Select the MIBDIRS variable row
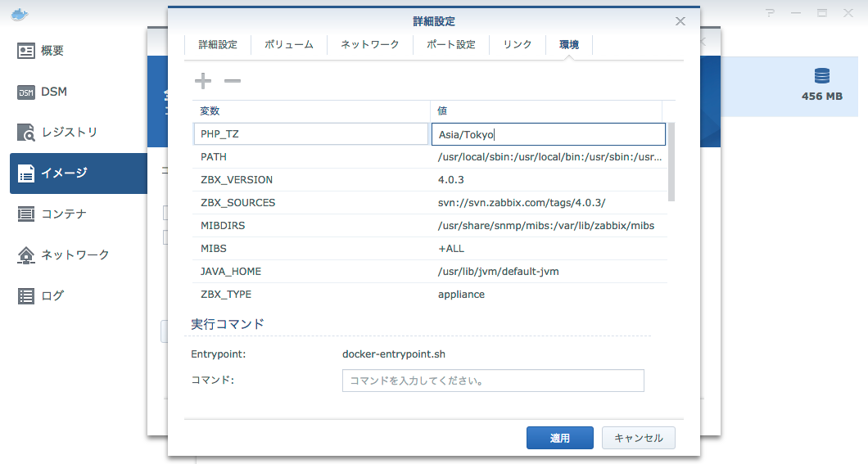The image size is (868, 464). [x=430, y=226]
